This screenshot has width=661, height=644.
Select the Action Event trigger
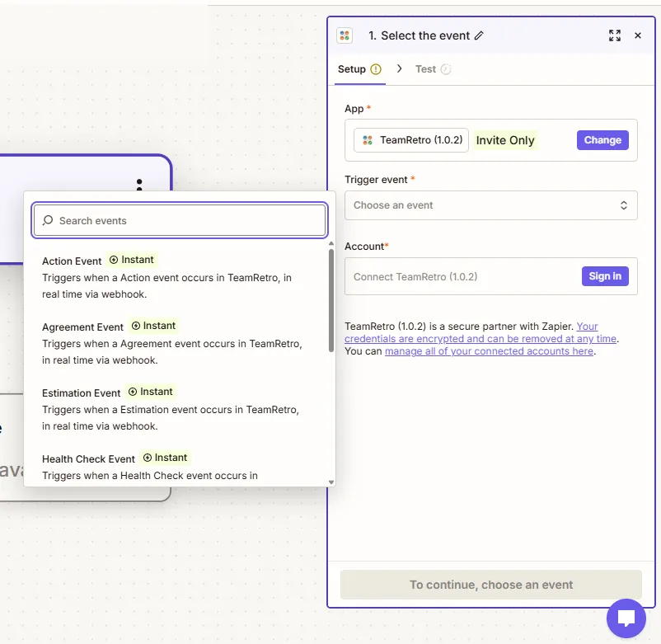175,277
